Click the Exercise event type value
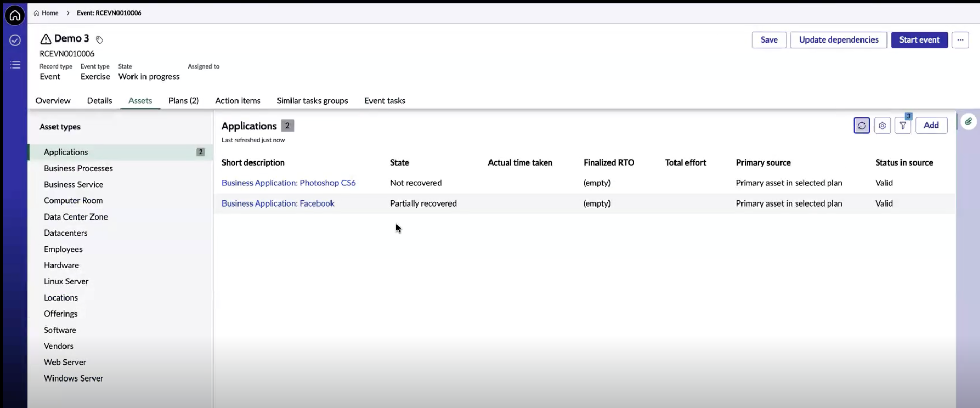The width and height of the screenshot is (980, 408). [x=95, y=77]
